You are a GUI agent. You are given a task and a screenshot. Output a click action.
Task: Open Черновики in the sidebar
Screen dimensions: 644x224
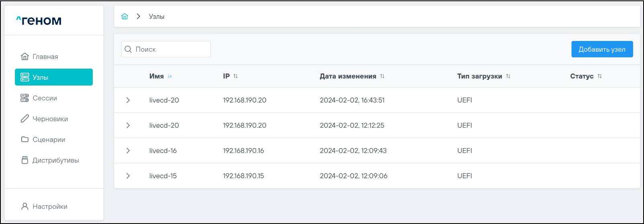[50, 119]
